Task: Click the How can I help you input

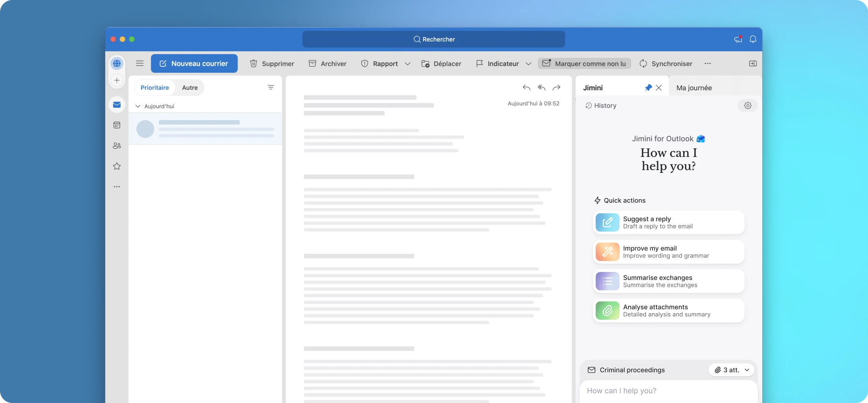Action: click(669, 391)
